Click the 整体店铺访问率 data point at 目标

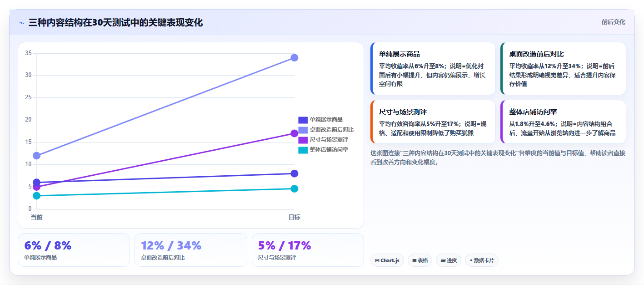(x=294, y=188)
